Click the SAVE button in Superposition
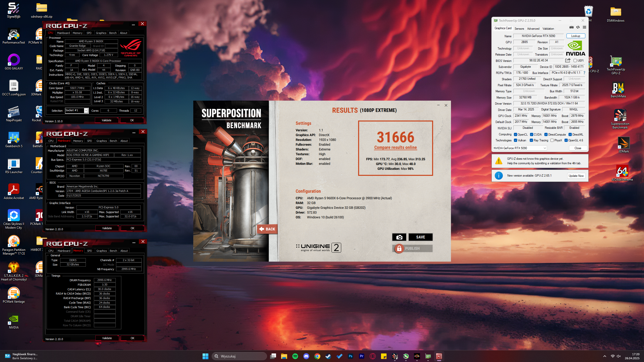 click(421, 237)
